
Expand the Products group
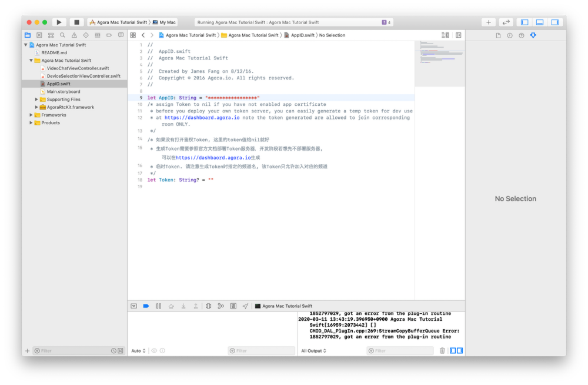[x=31, y=123]
